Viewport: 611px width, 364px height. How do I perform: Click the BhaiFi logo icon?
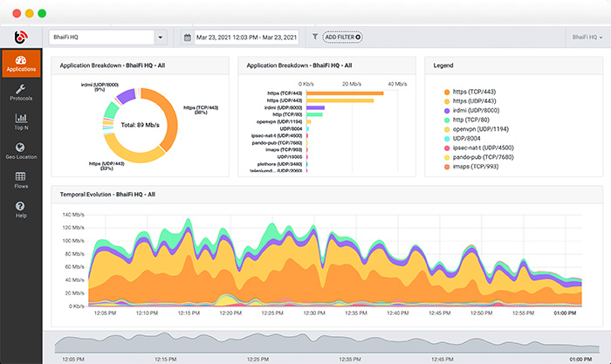point(19,38)
